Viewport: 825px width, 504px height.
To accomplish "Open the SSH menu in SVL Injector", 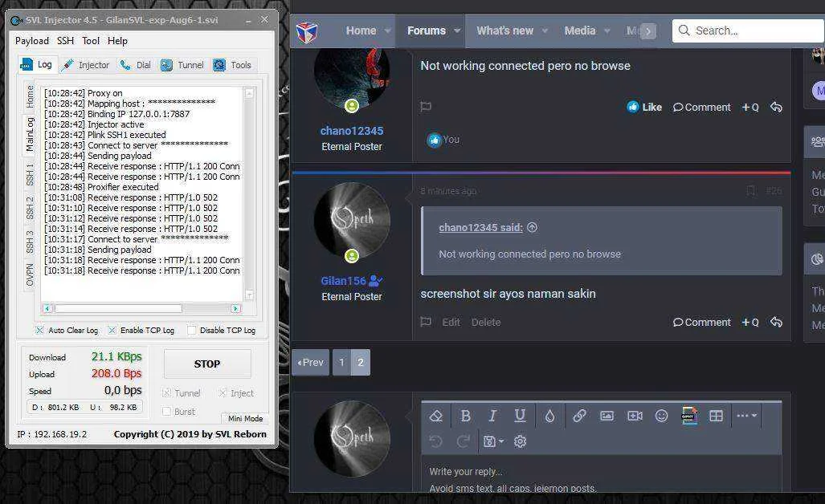I will [x=65, y=40].
